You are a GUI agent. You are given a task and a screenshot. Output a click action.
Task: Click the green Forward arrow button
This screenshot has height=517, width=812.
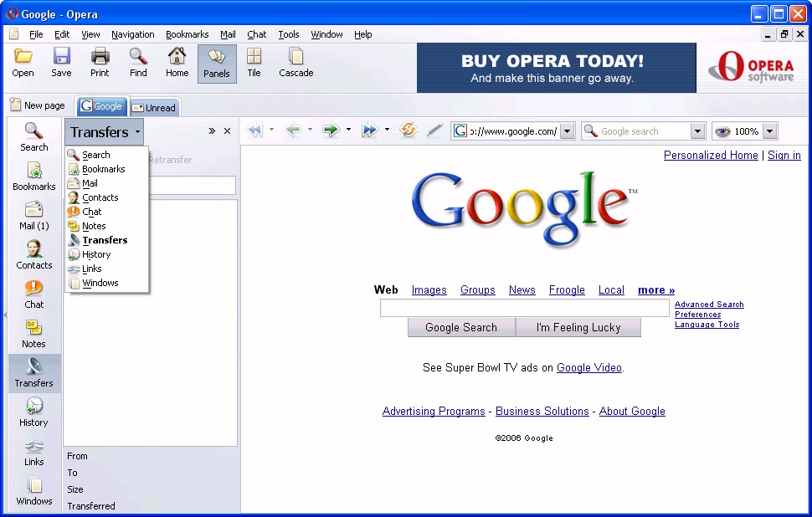point(331,130)
